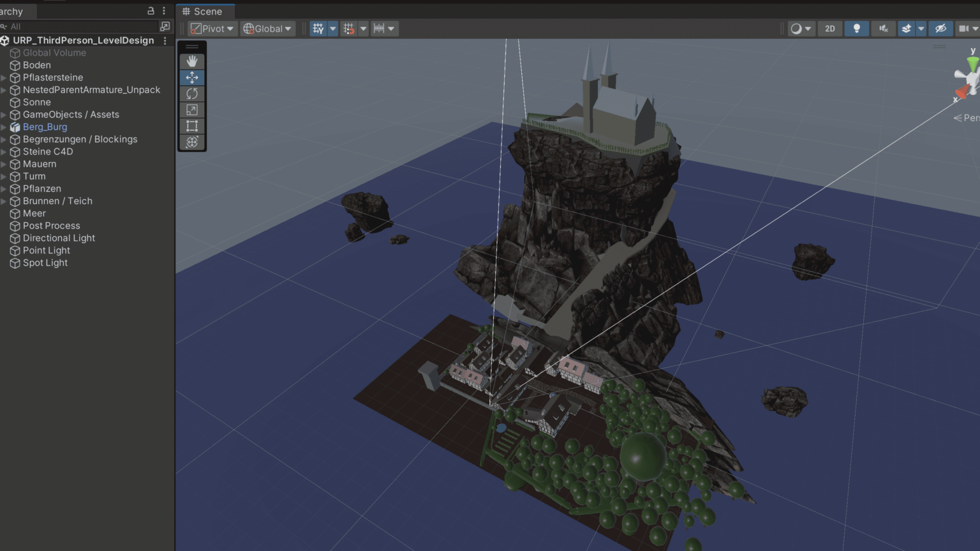Switch to the Scale tool

[191, 109]
